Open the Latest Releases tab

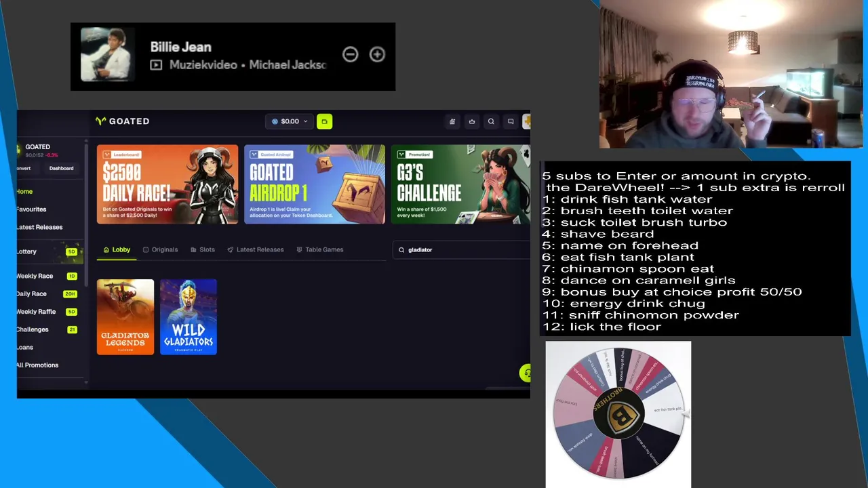pos(256,249)
